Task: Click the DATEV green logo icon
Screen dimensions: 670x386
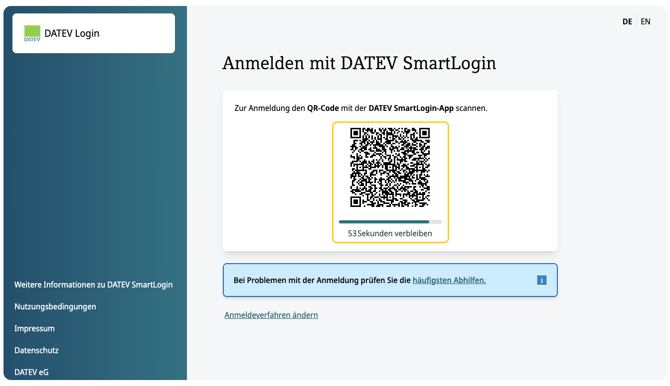Action: coord(32,33)
